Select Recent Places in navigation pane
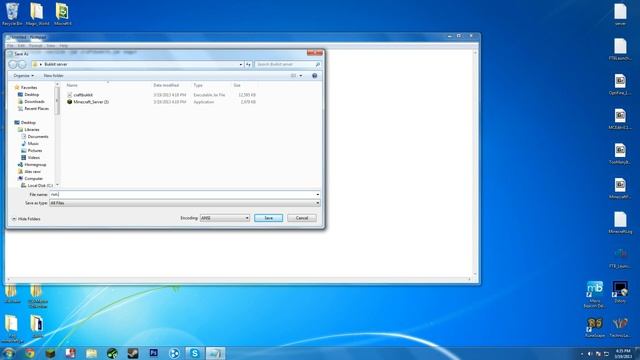The width and height of the screenshot is (640, 360). click(33, 109)
